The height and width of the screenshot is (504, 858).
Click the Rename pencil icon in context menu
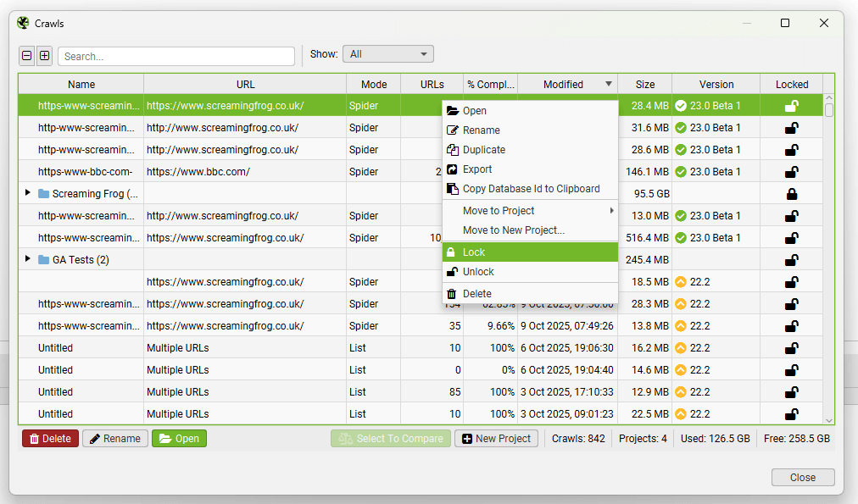[453, 130]
